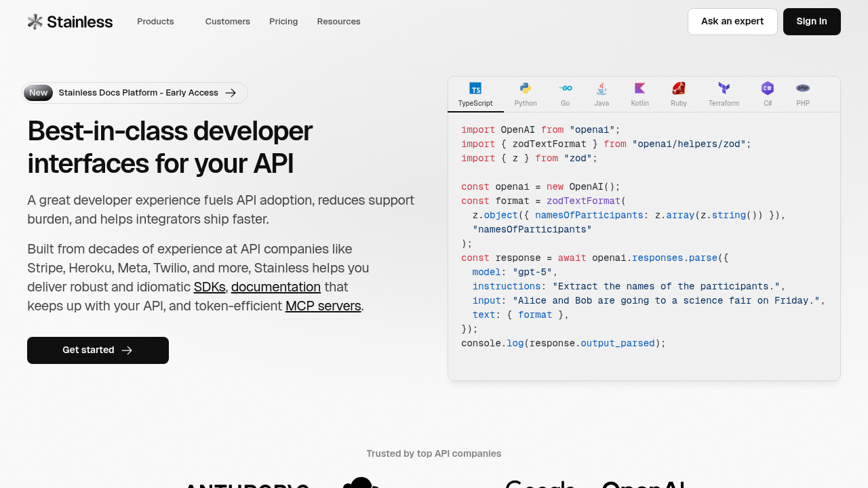Click arrow icon on Get started button

[x=127, y=350]
